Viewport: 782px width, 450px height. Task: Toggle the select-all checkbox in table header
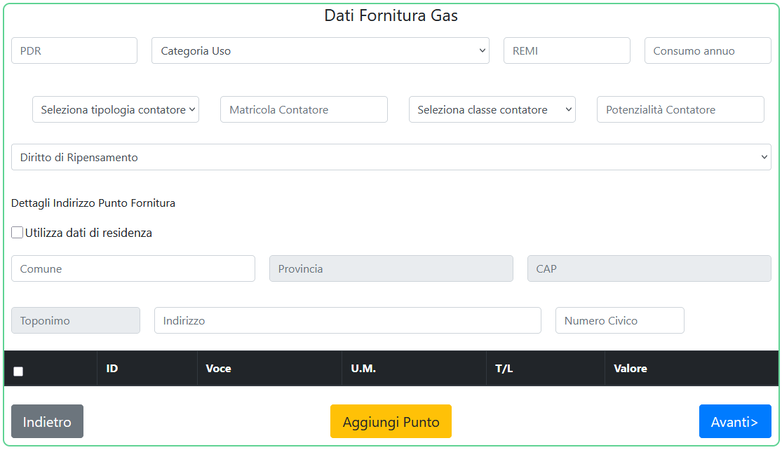[18, 371]
